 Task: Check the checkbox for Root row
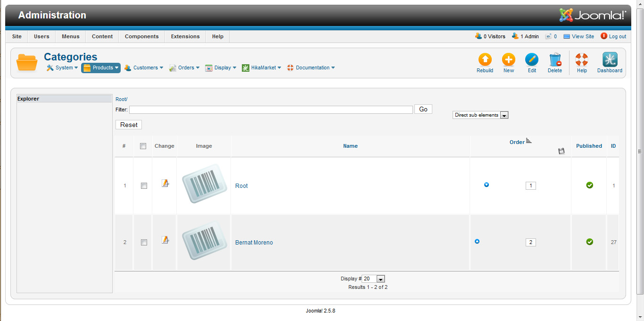tap(144, 186)
